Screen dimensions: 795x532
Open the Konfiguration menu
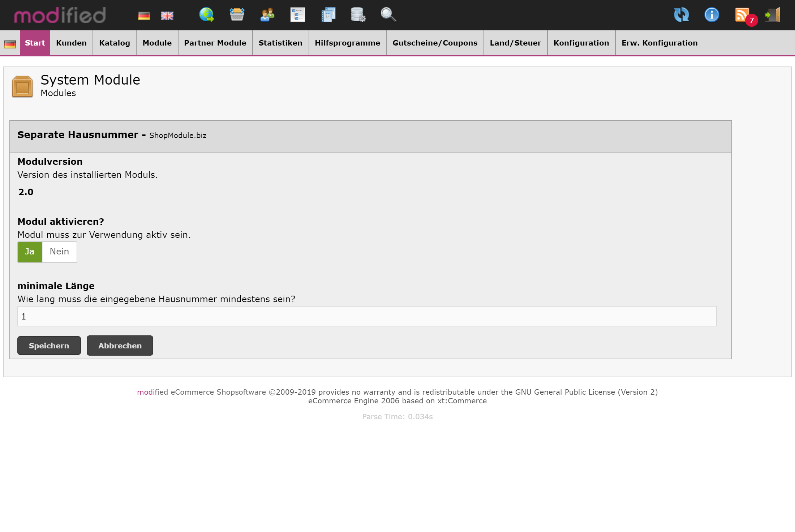(x=581, y=43)
